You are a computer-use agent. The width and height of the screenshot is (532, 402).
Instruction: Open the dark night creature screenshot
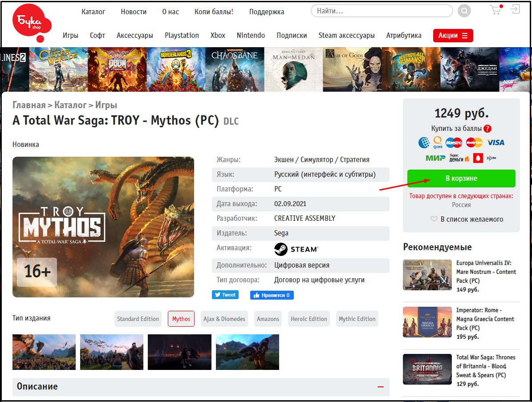click(179, 352)
